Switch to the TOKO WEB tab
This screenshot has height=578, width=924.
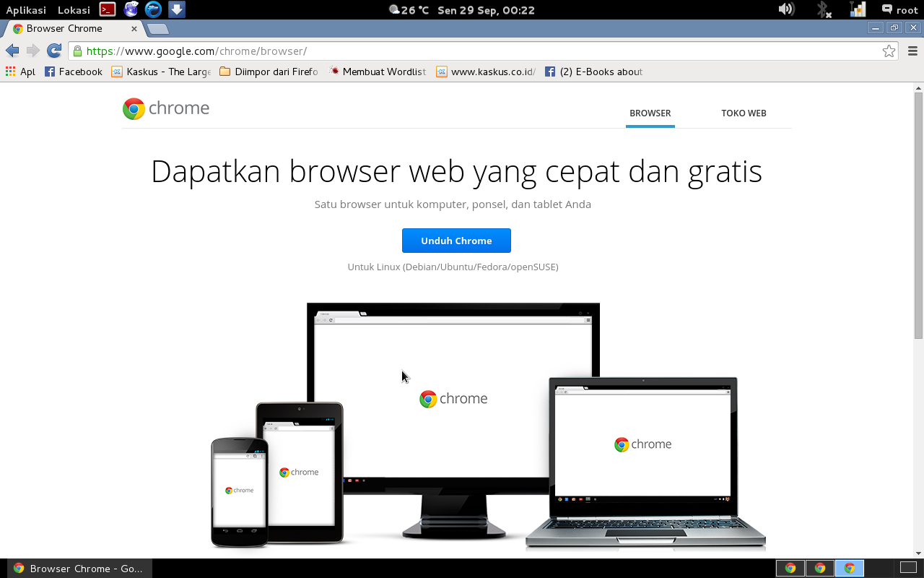[744, 113]
